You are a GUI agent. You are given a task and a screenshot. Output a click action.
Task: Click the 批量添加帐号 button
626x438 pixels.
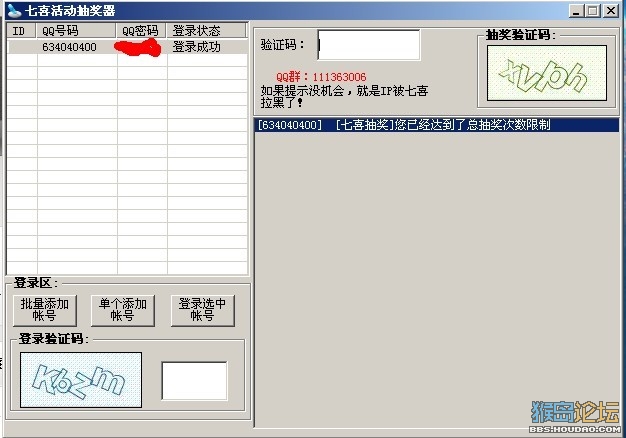pos(45,310)
